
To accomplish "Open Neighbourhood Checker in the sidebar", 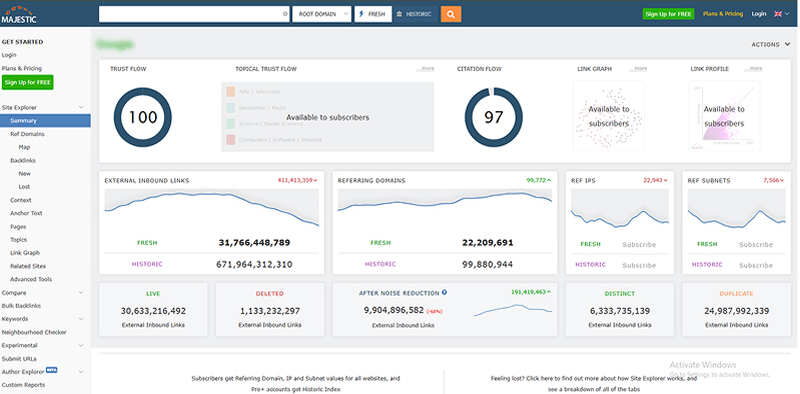I will [34, 332].
